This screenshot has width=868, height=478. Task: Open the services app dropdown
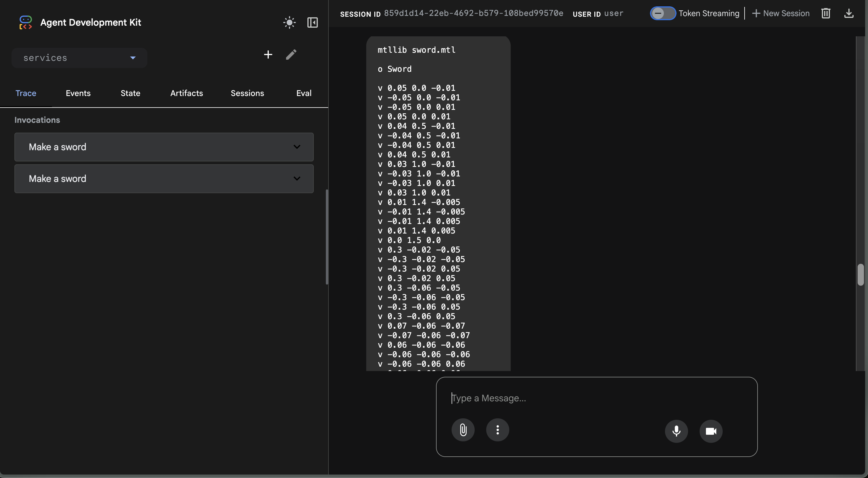point(79,58)
